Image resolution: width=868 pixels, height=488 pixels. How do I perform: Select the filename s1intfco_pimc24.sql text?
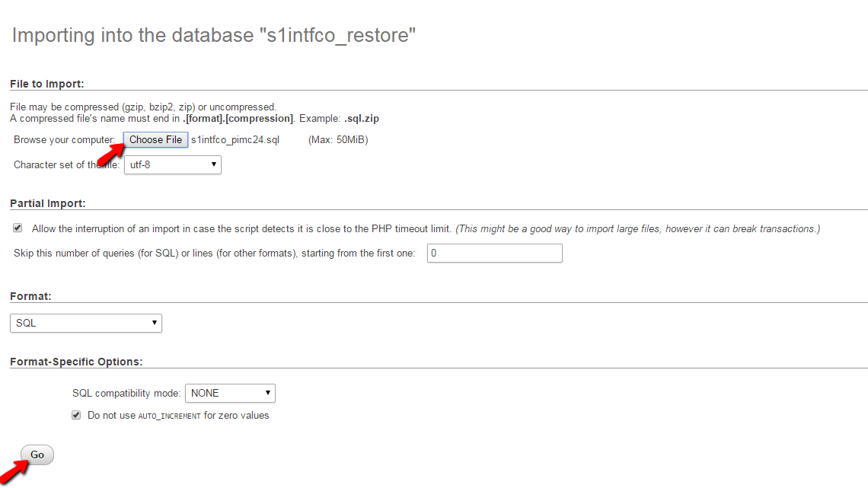(x=234, y=139)
